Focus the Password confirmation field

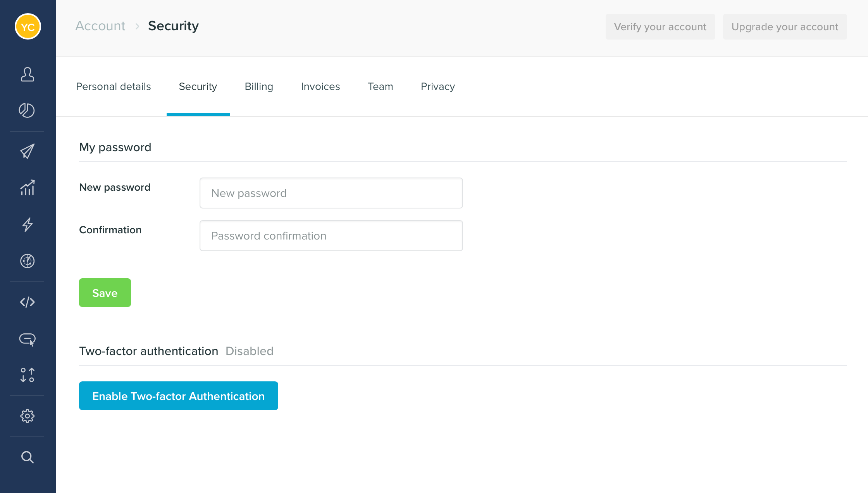[x=331, y=235]
